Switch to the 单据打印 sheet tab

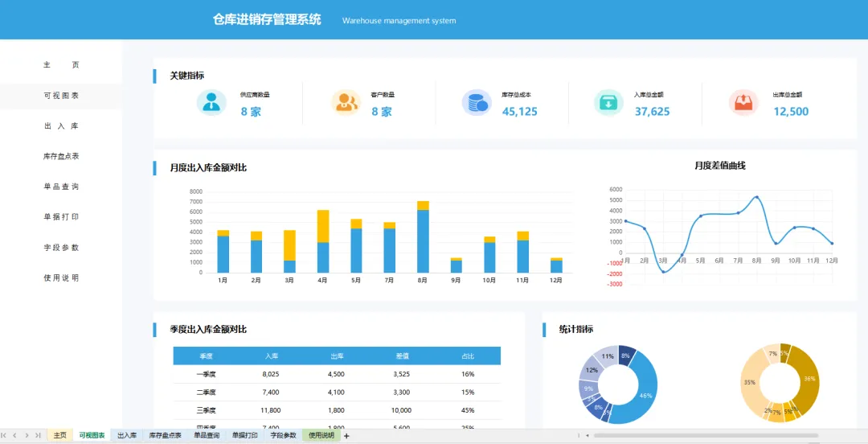tap(244, 436)
